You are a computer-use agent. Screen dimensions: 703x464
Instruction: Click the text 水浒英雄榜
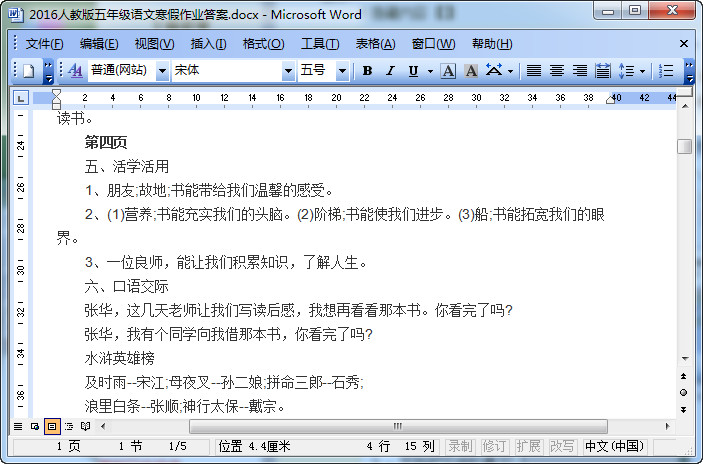tap(119, 358)
